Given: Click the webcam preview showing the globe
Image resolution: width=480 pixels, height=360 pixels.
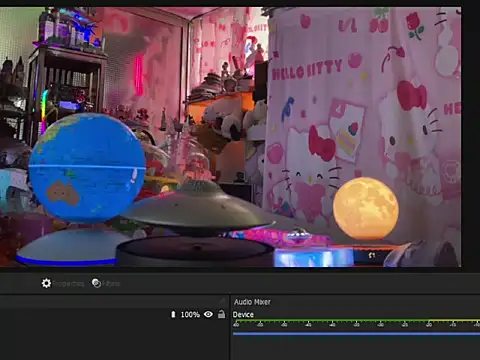Looking at the screenshot, I should tap(231, 137).
